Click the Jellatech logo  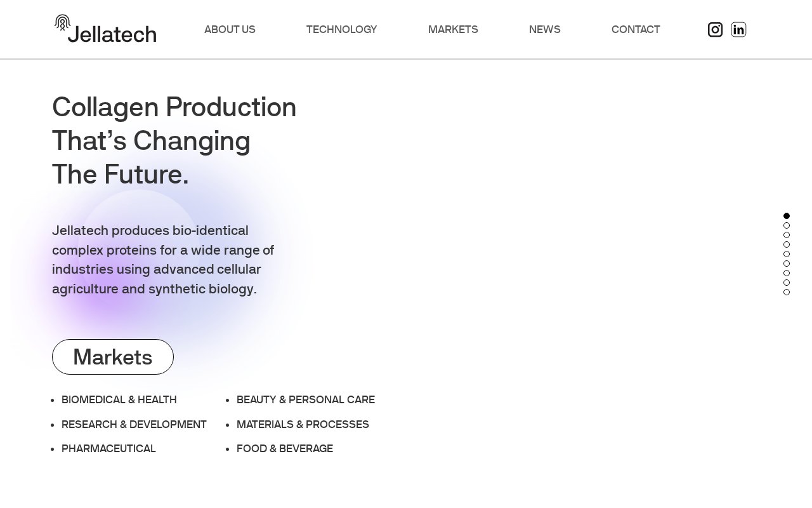coord(105,29)
